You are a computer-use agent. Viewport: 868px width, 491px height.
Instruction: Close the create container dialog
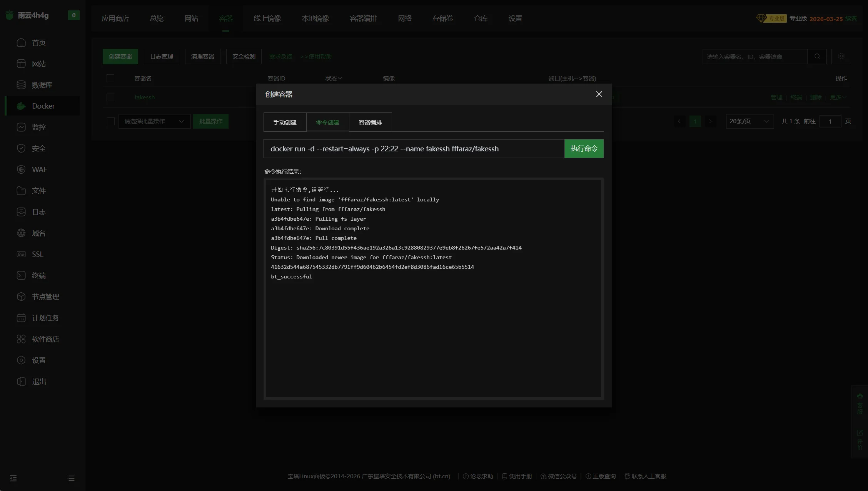pyautogui.click(x=599, y=94)
